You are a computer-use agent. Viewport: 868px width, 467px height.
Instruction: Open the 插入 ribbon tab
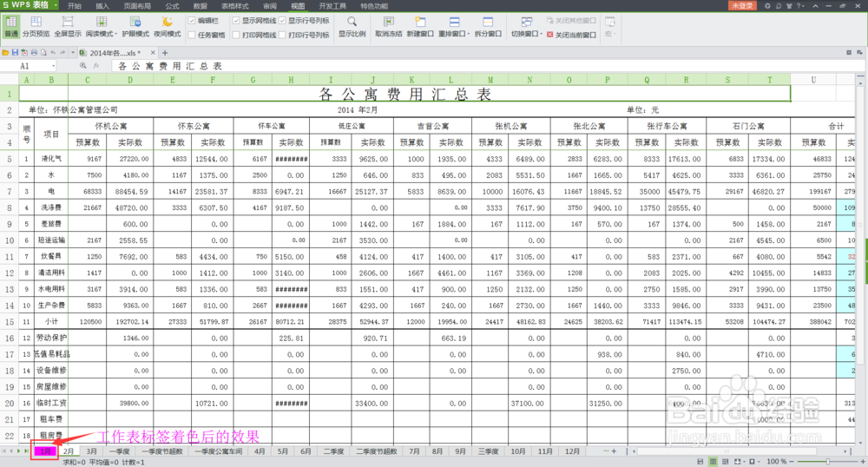coord(102,5)
